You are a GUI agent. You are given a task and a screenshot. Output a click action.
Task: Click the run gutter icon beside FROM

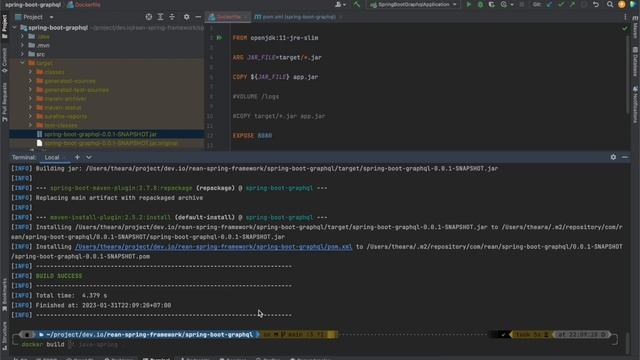click(220, 38)
